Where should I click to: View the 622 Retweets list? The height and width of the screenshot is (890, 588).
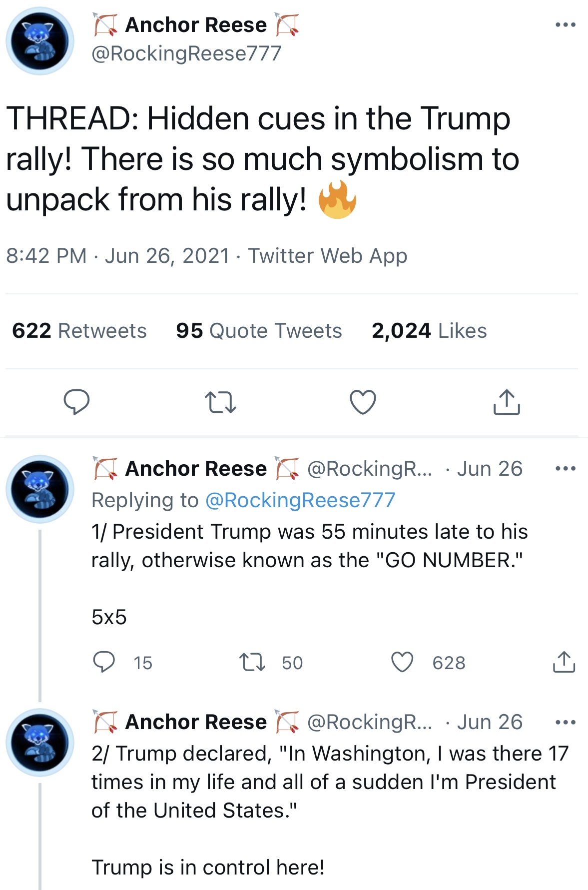[x=79, y=331]
